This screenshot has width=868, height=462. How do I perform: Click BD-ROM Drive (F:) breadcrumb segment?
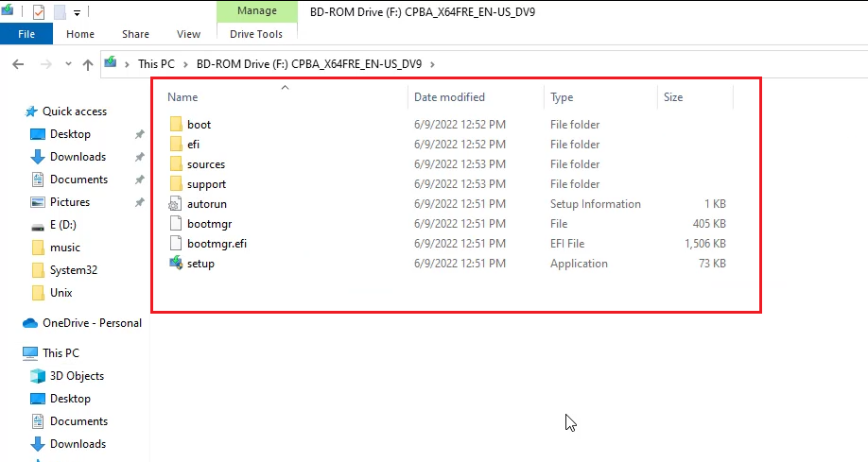point(309,64)
